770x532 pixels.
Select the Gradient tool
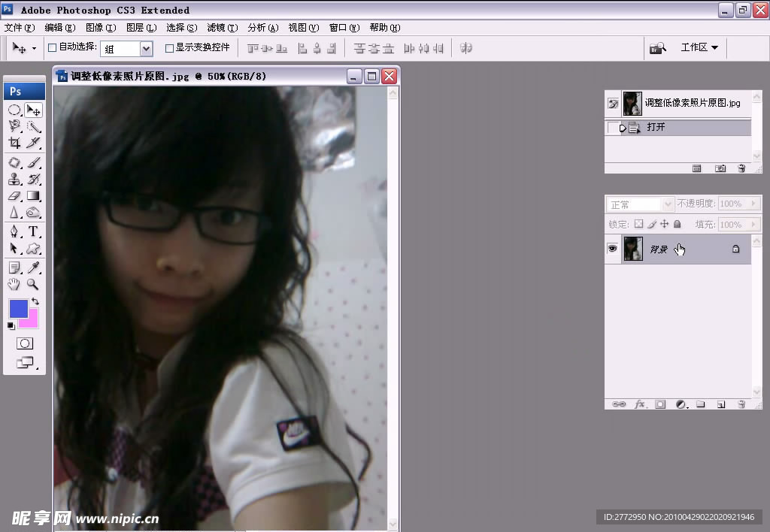pyautogui.click(x=33, y=196)
